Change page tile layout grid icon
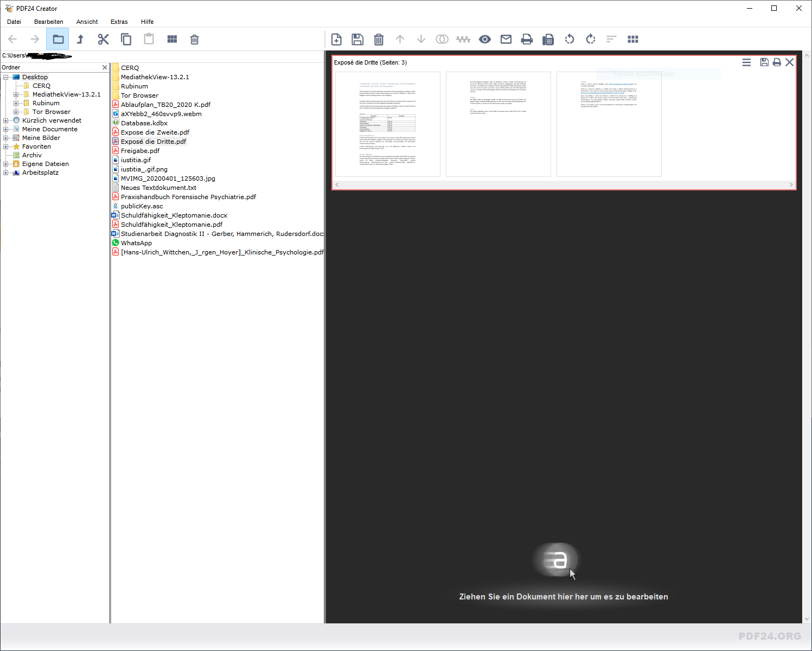Viewport: 812px width, 651px height. coord(633,39)
